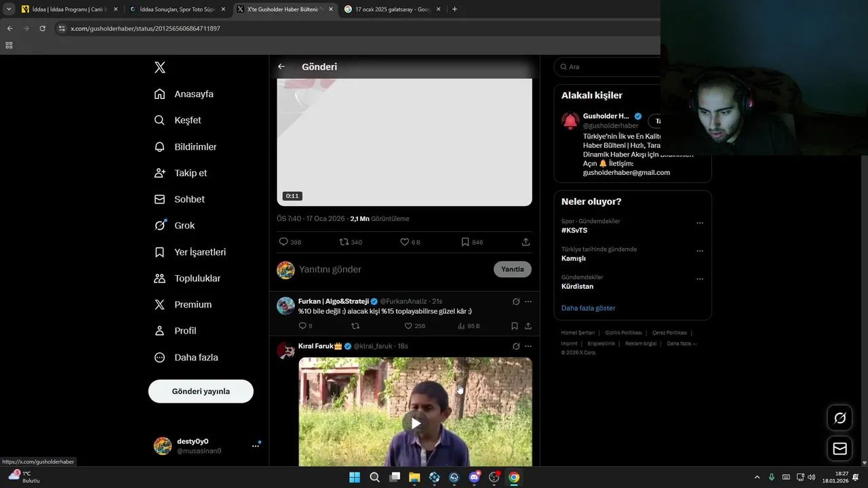Open Profil page

(x=175, y=331)
